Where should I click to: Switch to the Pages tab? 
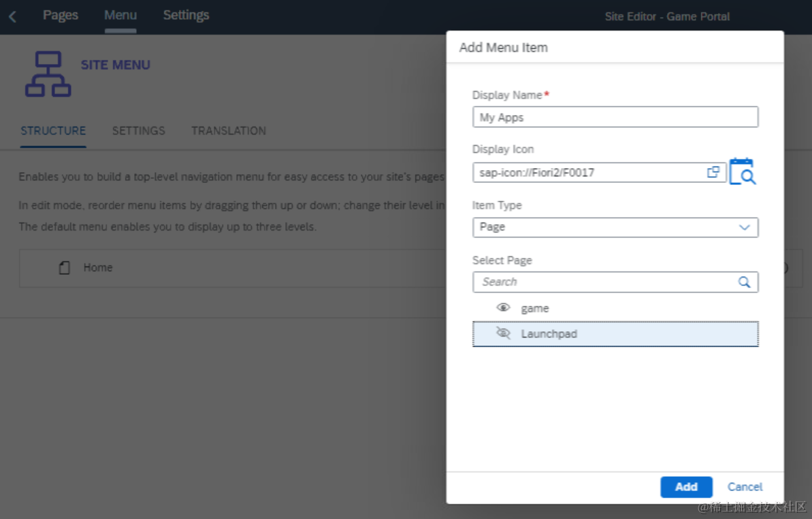tap(61, 16)
